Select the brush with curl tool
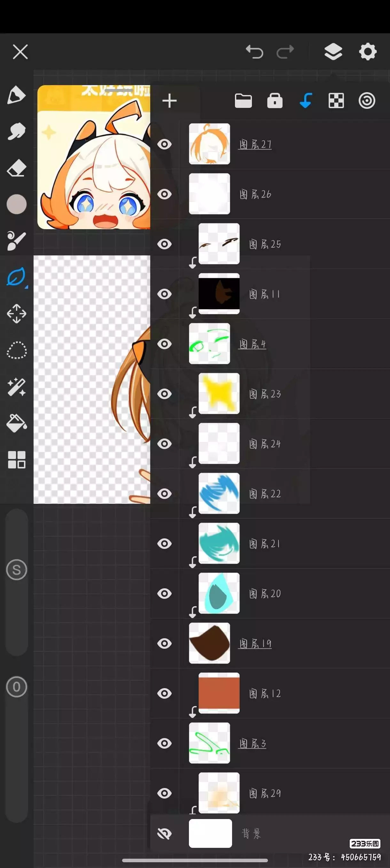 pos(16,241)
